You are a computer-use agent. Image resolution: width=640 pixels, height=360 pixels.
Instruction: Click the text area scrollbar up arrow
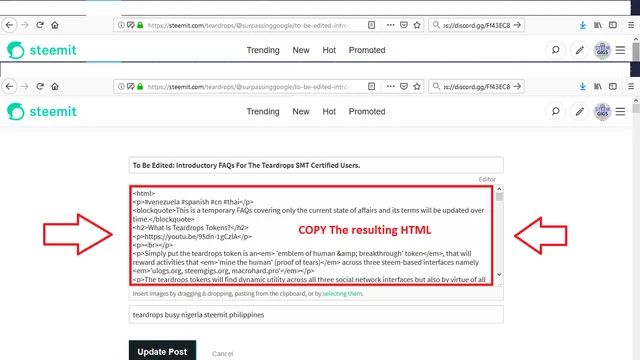pyautogui.click(x=499, y=189)
